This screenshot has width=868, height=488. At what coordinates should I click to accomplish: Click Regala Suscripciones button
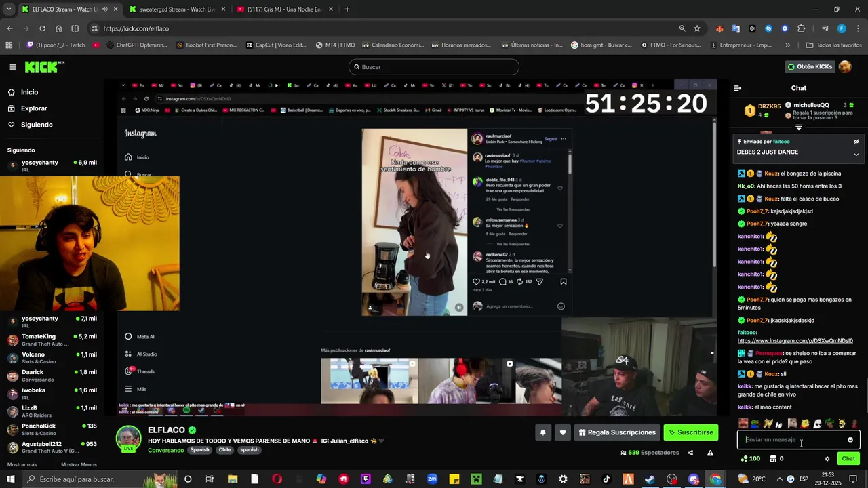coord(617,432)
